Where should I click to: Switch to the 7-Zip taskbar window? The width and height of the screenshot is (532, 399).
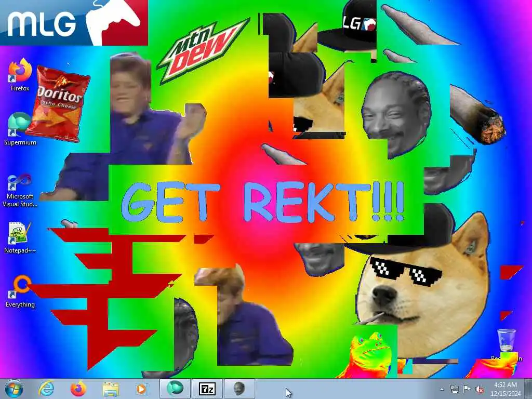207,389
